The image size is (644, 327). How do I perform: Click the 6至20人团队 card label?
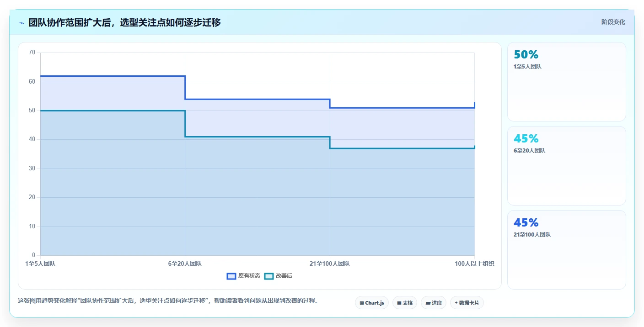pyautogui.click(x=529, y=151)
